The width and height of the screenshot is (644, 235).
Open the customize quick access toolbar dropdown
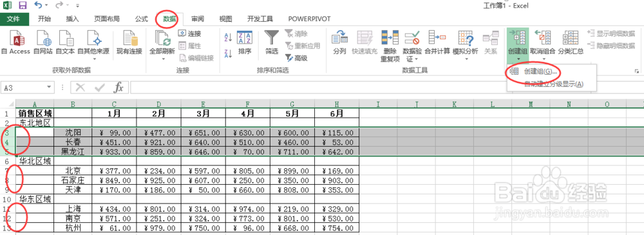pyautogui.click(x=78, y=6)
